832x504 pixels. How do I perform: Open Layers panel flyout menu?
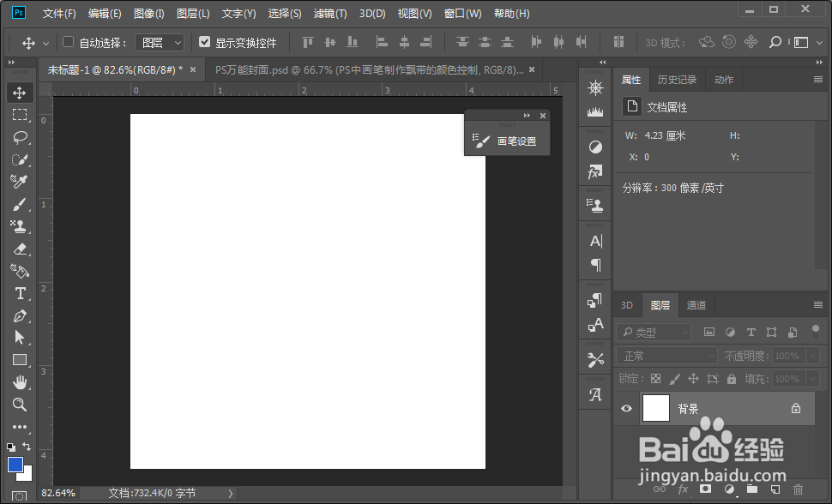[x=817, y=304]
